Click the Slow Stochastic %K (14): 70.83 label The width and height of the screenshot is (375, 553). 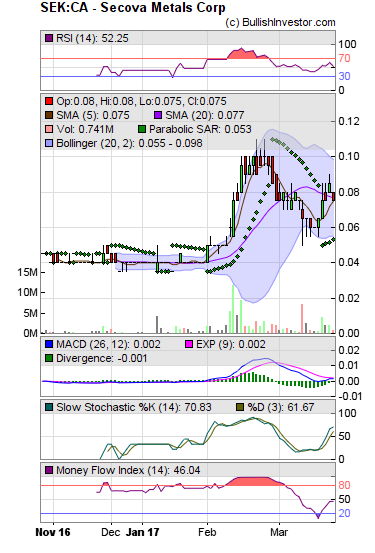(x=134, y=408)
